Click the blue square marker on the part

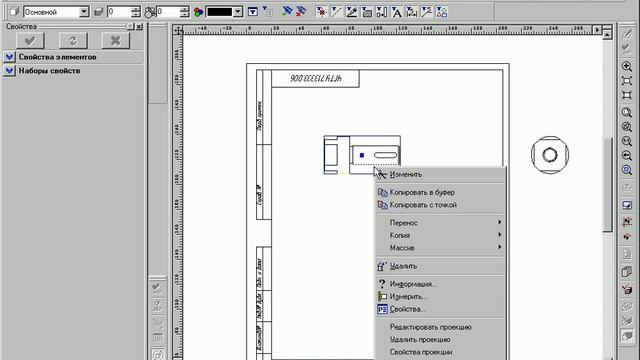[x=362, y=155]
